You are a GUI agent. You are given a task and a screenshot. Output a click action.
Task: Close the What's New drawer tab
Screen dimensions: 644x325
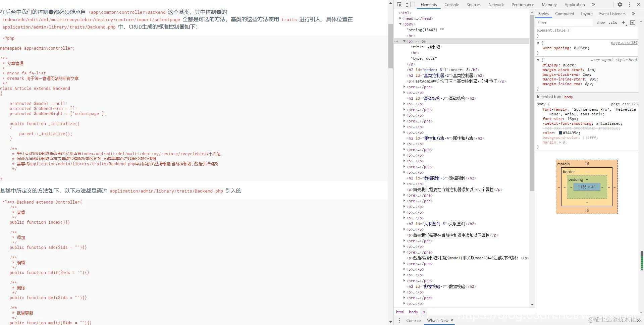pyautogui.click(x=452, y=320)
